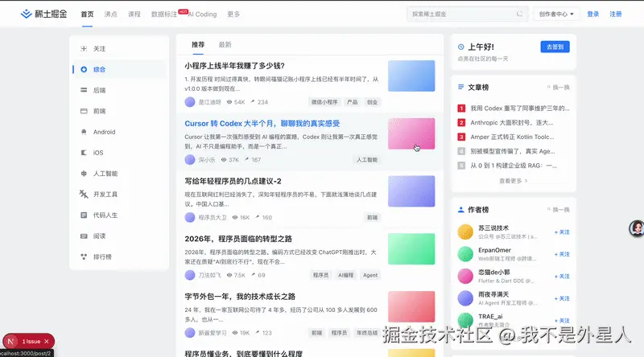Open the 更多 nav item
This screenshot has width=644, height=357.
click(x=233, y=14)
